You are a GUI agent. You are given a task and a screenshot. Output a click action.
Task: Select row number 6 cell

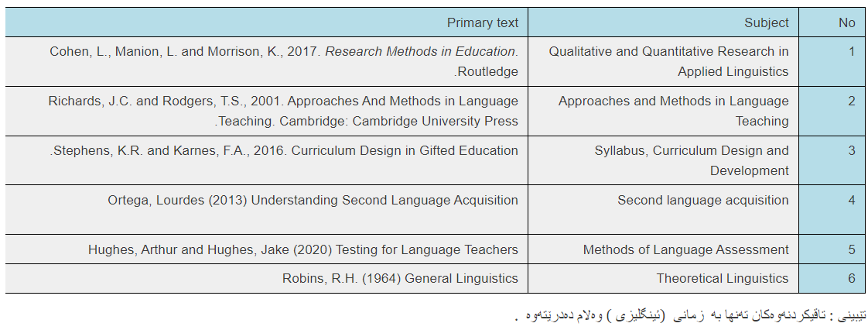(x=832, y=278)
